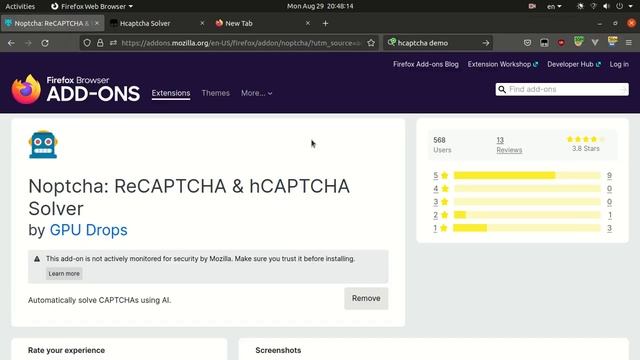Click the black tree extension icon

click(544, 43)
